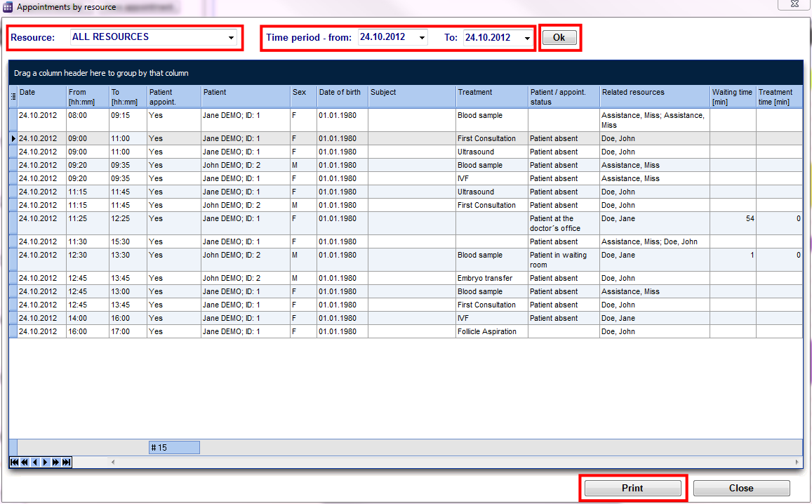The width and height of the screenshot is (812, 504).
Task: Click the Treatment time [min] header
Action: click(x=780, y=96)
